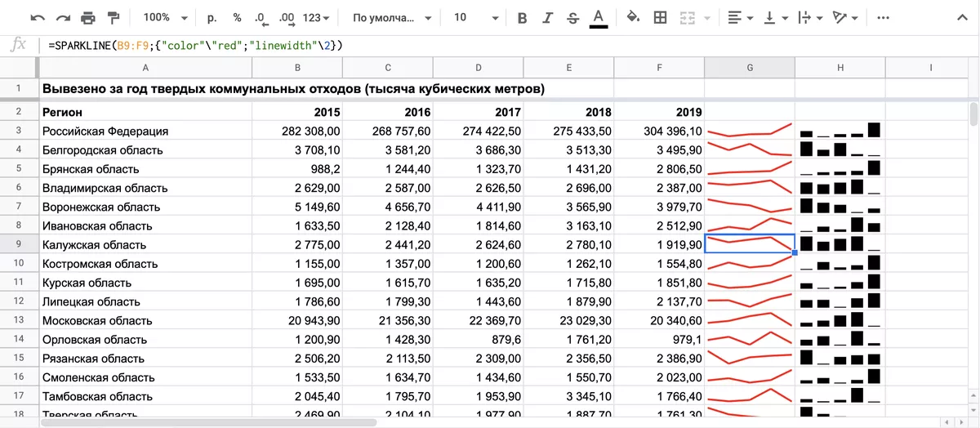Toggle bold formatting
Screen dimensions: 980x428
tap(523, 17)
